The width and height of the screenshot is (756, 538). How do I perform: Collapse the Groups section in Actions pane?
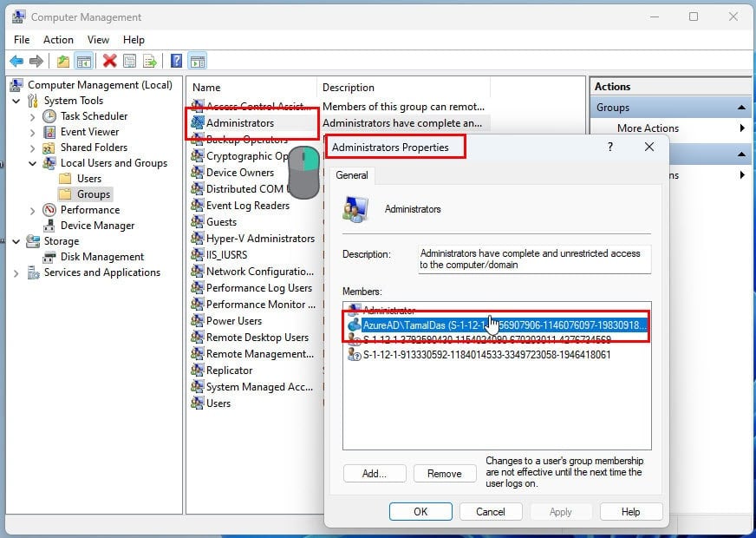[741, 107]
